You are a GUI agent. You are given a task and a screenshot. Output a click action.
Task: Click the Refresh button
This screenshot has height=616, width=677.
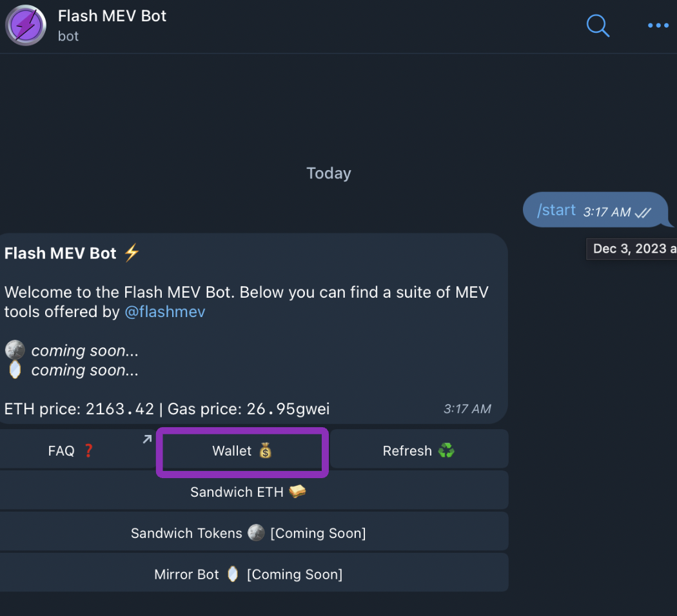(x=419, y=451)
